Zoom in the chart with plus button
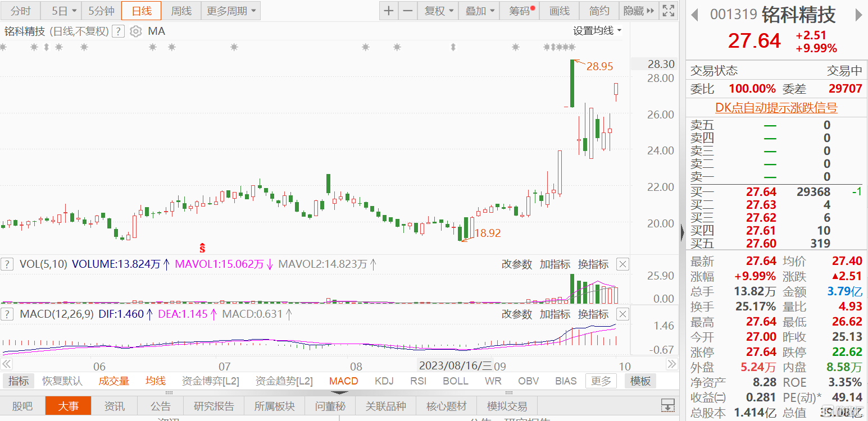This screenshot has width=868, height=421. (x=389, y=11)
